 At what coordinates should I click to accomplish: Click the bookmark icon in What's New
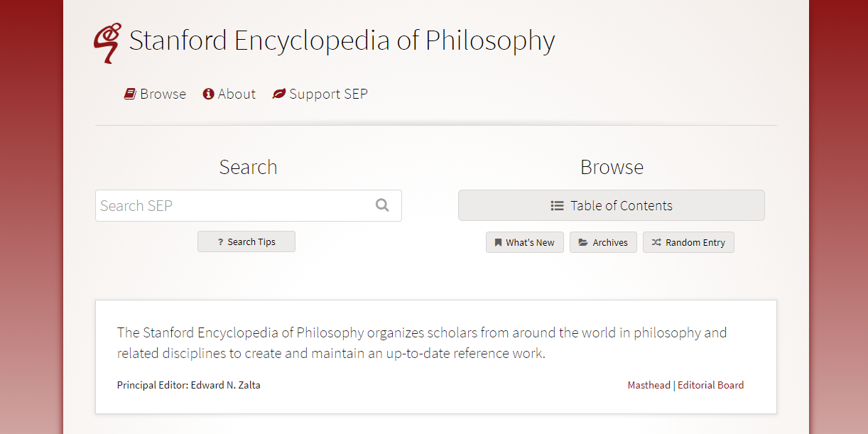click(499, 242)
